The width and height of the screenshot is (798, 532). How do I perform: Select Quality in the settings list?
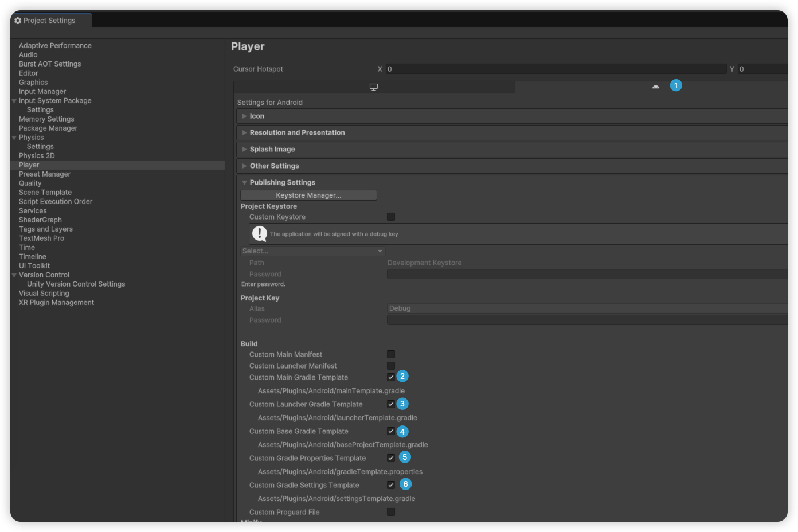30,183
